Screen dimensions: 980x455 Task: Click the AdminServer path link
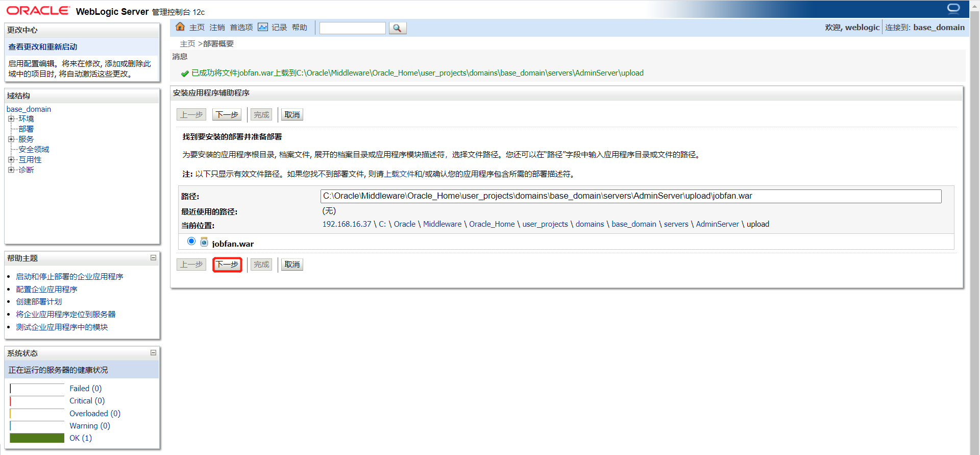717,224
